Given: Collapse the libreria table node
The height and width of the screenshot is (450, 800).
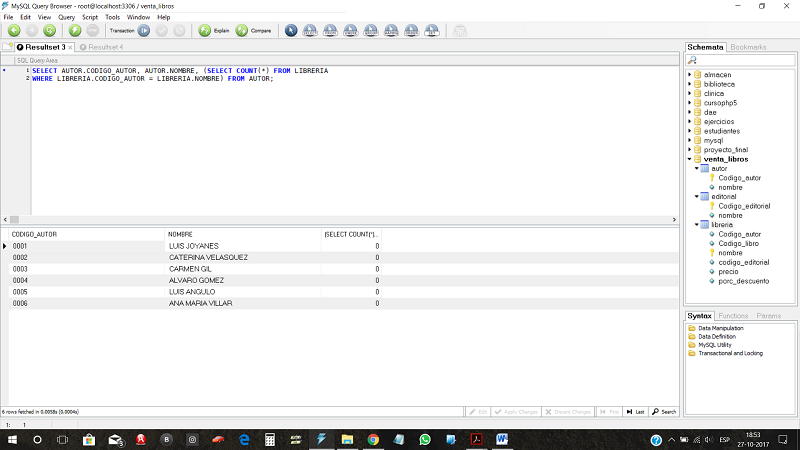Looking at the screenshot, I should coord(697,224).
